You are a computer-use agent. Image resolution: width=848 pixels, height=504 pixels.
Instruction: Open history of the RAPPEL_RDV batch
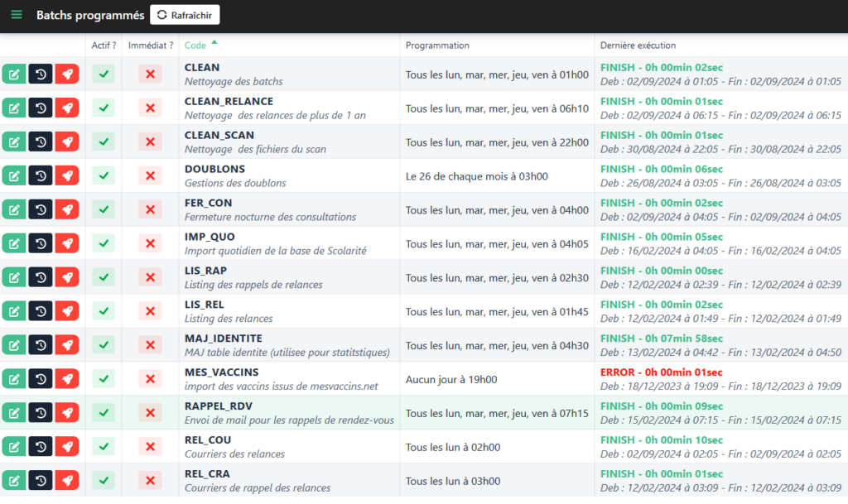(x=41, y=413)
